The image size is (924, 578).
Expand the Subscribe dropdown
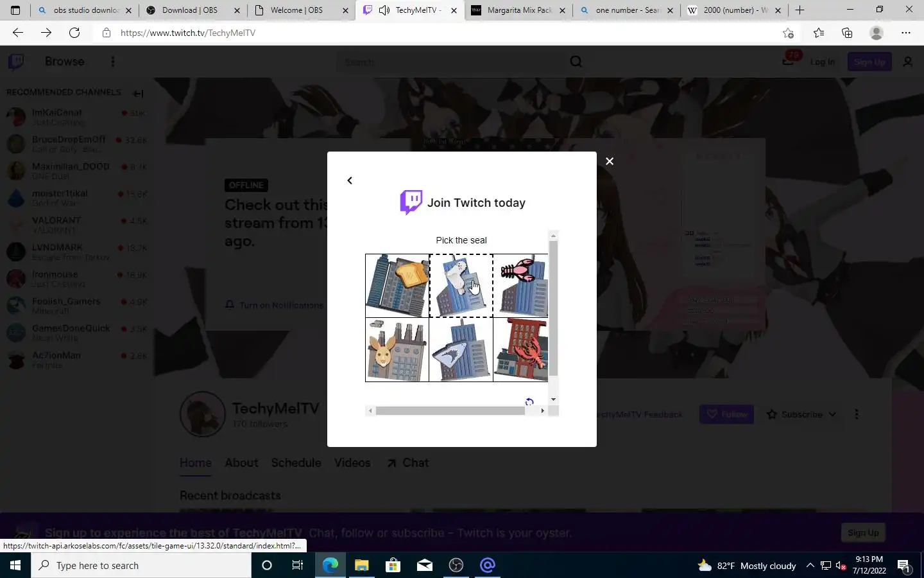coord(801,414)
